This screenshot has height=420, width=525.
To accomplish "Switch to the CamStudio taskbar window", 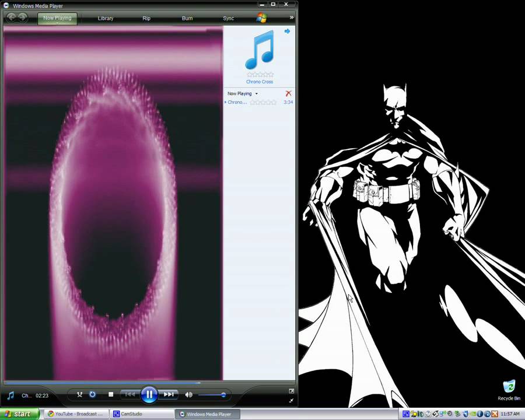I will [142, 414].
